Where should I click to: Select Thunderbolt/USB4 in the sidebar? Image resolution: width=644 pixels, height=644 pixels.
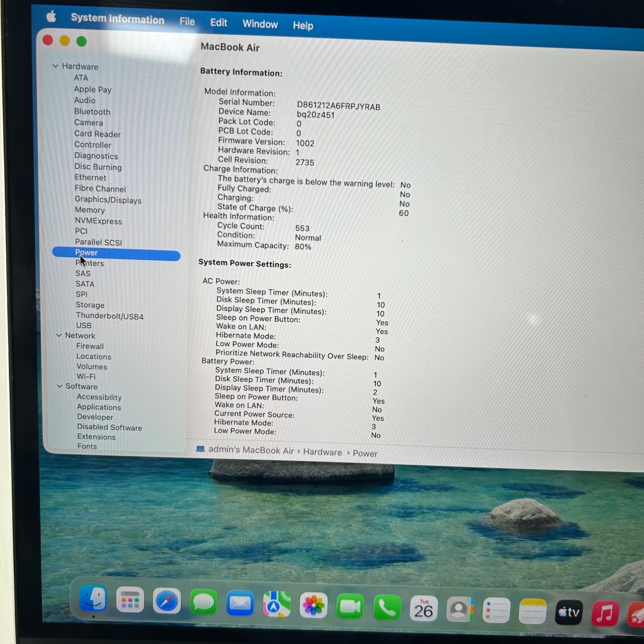click(110, 316)
